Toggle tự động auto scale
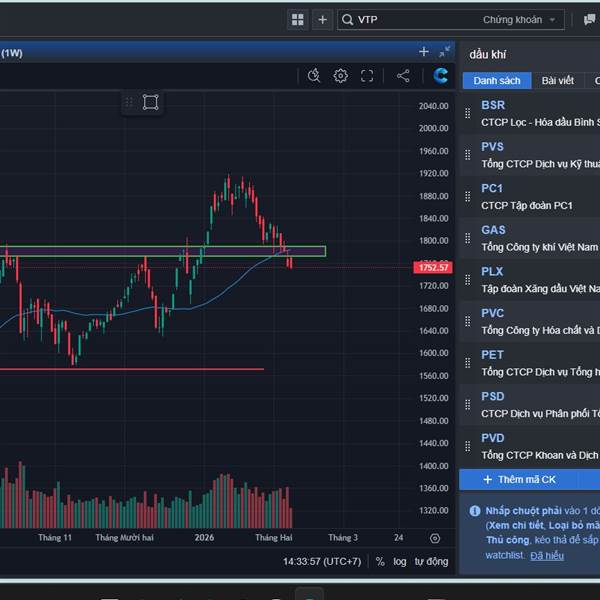Viewport: 600px width, 600px height. [431, 561]
